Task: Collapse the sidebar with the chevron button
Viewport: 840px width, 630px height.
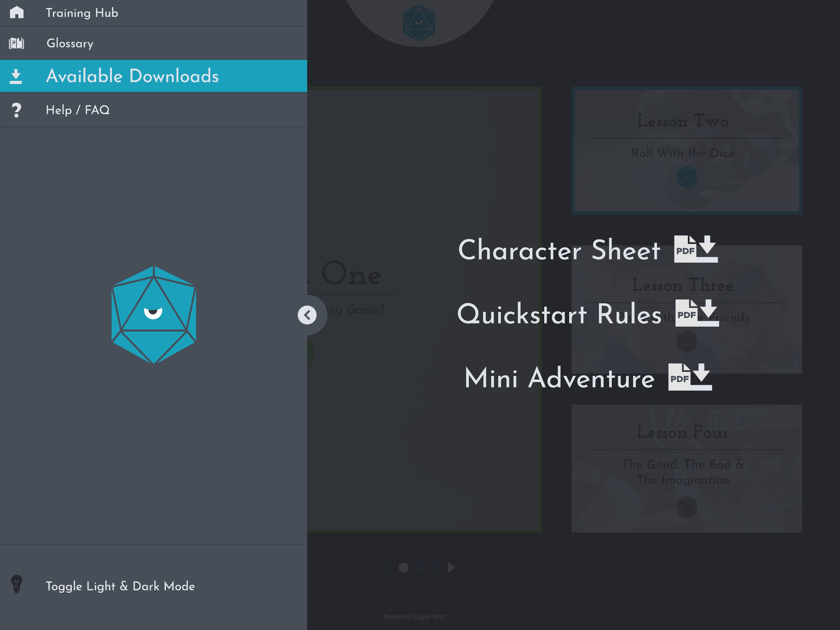Action: (307, 315)
